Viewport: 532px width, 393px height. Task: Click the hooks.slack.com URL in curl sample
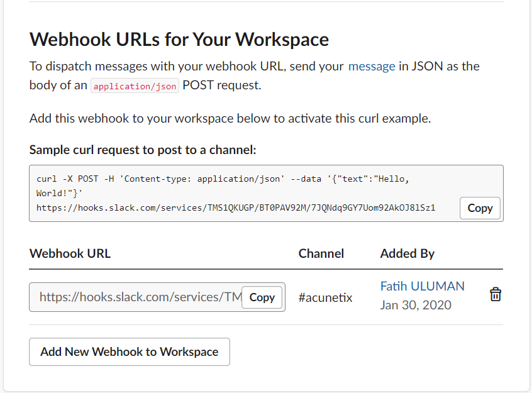[236, 208]
